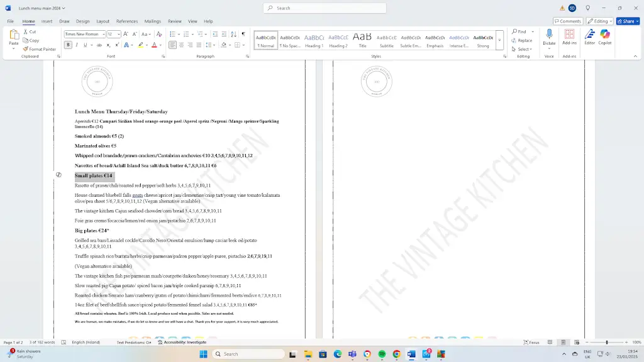Click the zoom slider in status bar

click(x=607, y=343)
